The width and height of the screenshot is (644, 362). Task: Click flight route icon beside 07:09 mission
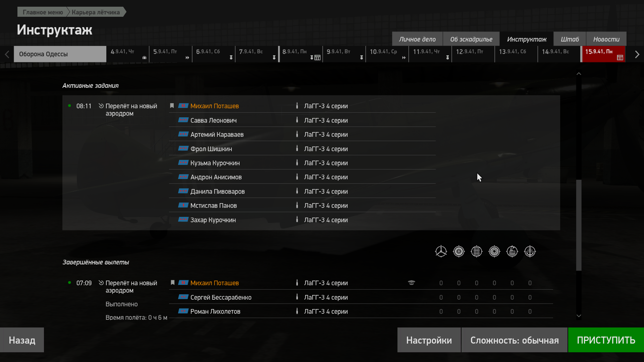[101, 283]
